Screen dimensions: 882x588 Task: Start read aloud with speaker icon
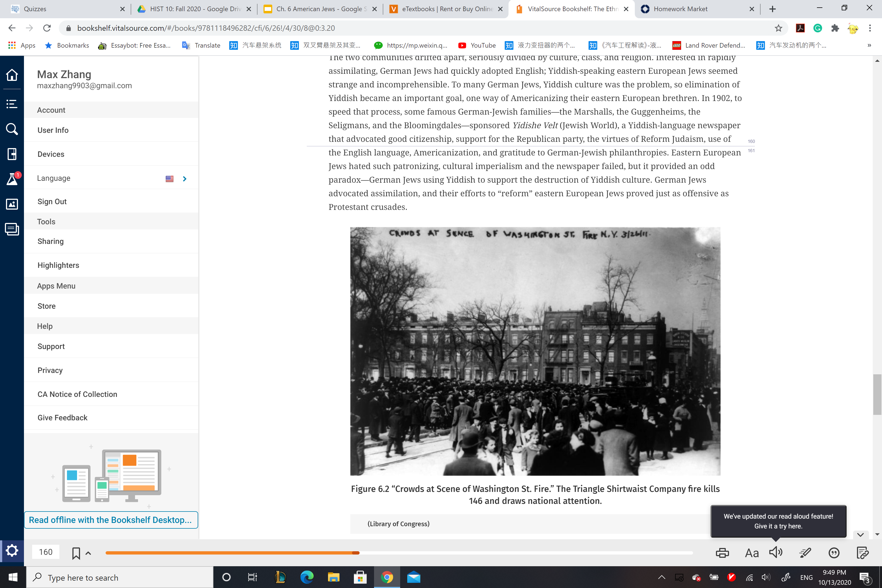(776, 552)
